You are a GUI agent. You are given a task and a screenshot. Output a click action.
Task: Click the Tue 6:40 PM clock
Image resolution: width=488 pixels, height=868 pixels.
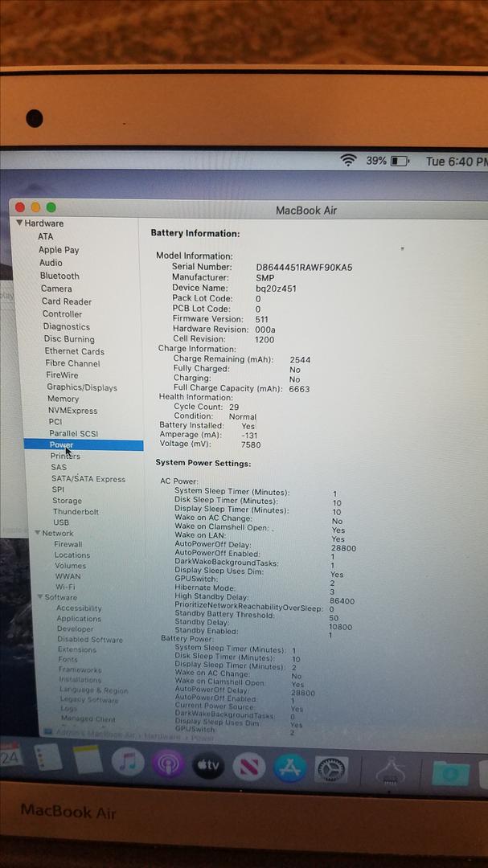pos(457,161)
